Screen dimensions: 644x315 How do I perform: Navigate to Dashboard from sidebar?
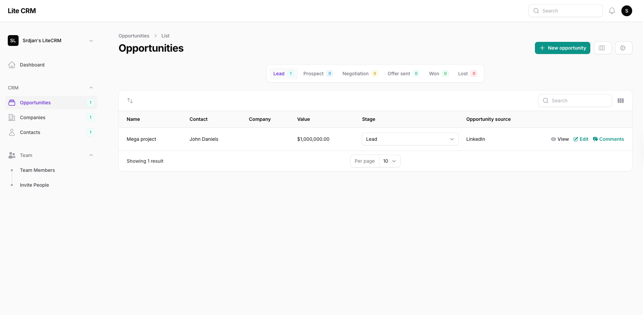pyautogui.click(x=32, y=65)
